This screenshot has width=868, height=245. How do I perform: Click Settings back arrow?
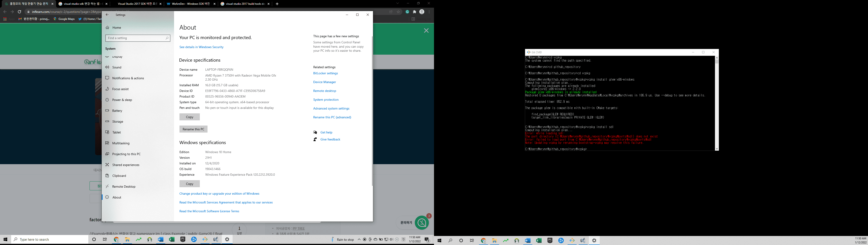pos(107,15)
